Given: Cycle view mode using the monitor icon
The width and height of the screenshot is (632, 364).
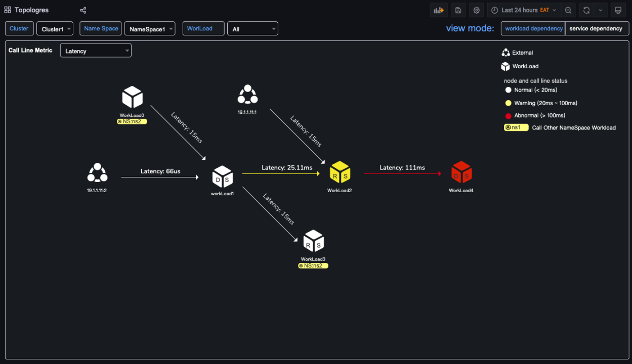Looking at the screenshot, I should tap(618, 10).
